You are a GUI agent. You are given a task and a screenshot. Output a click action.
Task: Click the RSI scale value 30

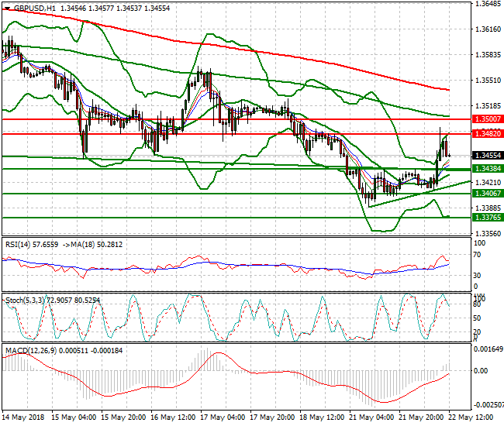click(x=478, y=276)
